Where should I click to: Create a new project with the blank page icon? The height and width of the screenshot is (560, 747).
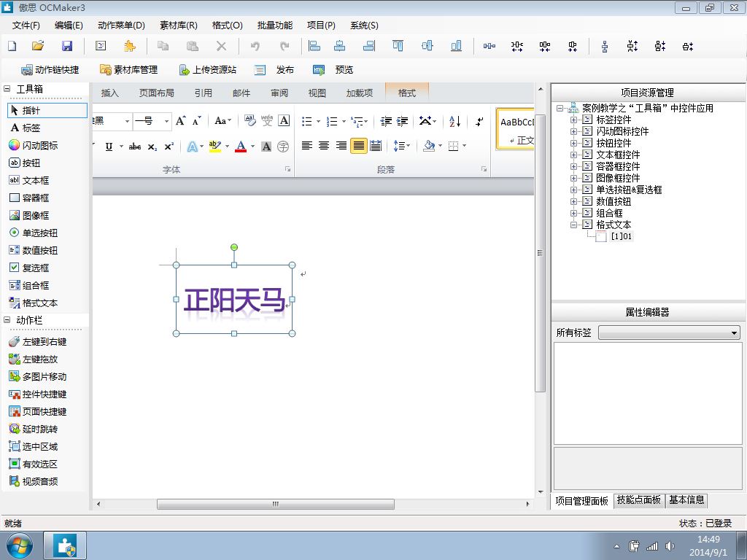click(x=12, y=46)
